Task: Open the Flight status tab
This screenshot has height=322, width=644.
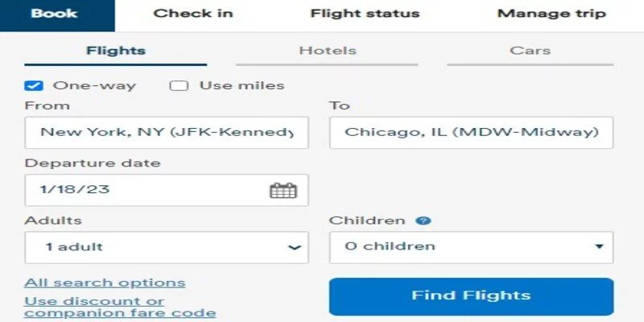Action: click(365, 14)
